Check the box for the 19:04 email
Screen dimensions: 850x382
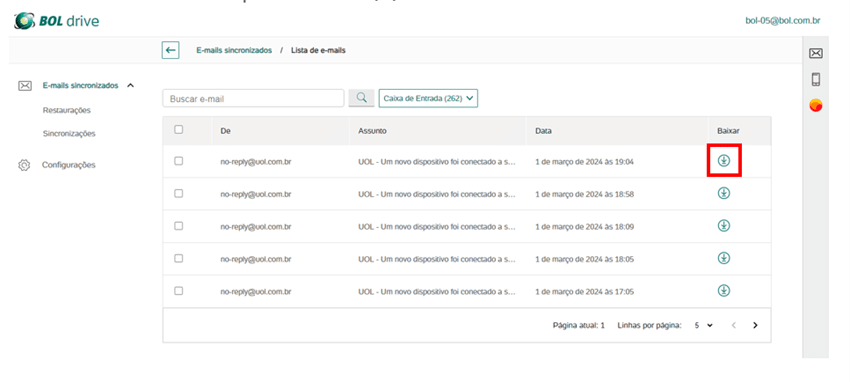point(178,161)
